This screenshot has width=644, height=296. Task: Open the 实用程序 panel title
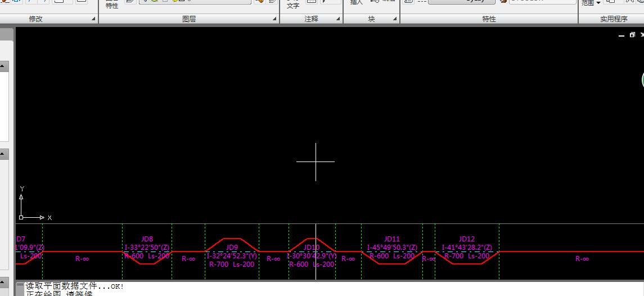click(614, 19)
